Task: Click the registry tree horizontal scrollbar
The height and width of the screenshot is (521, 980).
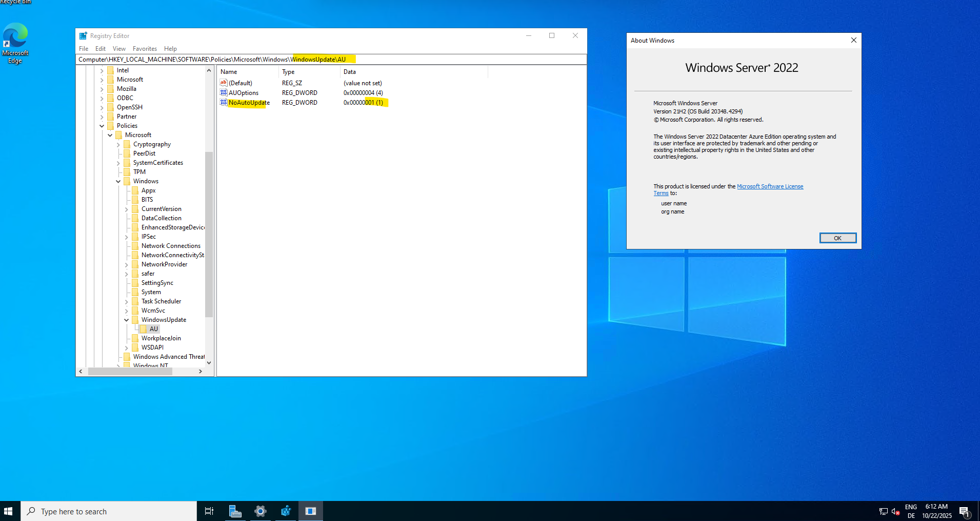Action: (130, 371)
